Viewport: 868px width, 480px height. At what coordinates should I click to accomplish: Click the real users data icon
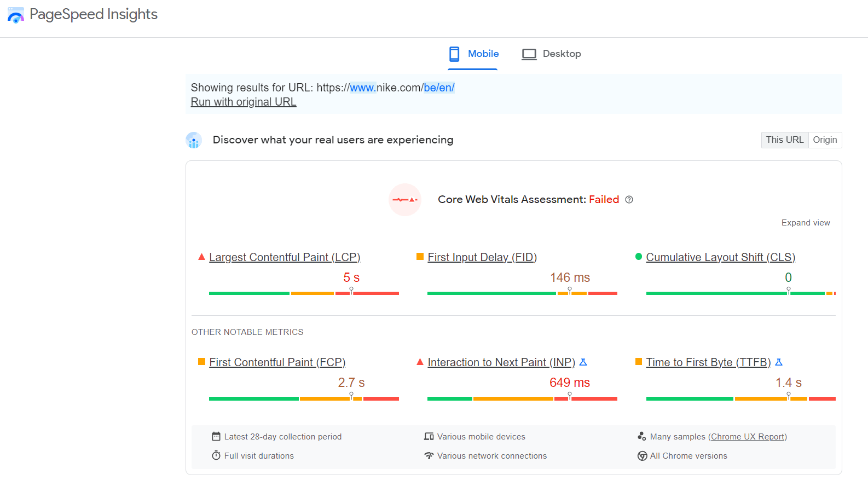pos(194,141)
